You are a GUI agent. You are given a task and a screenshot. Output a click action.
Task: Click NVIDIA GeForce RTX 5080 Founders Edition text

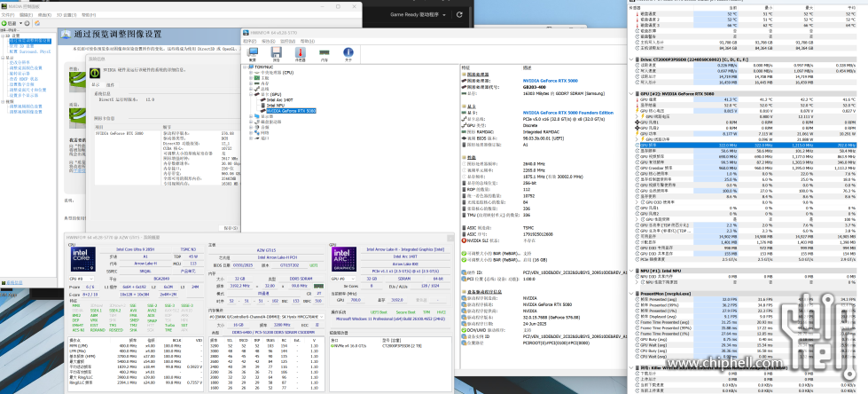(x=568, y=113)
